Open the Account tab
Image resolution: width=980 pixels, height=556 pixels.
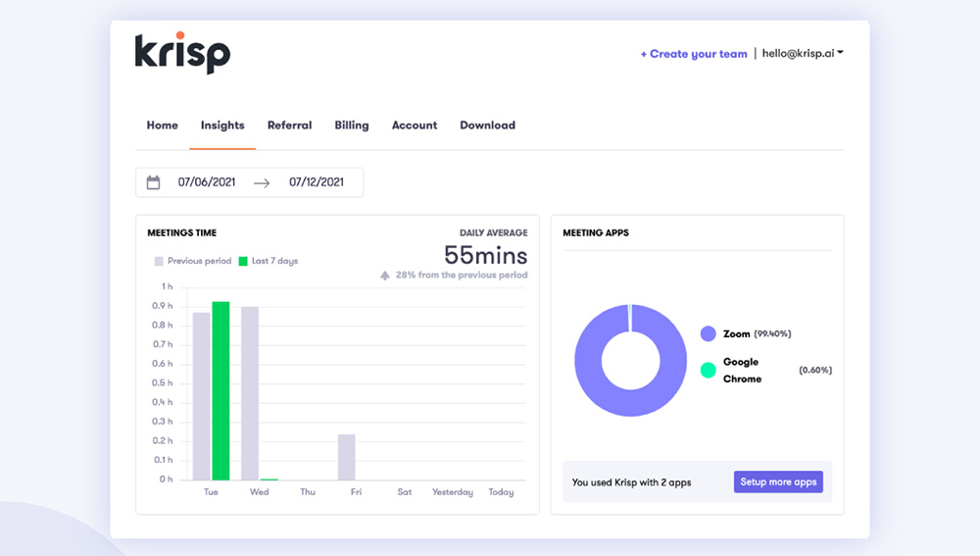point(415,126)
